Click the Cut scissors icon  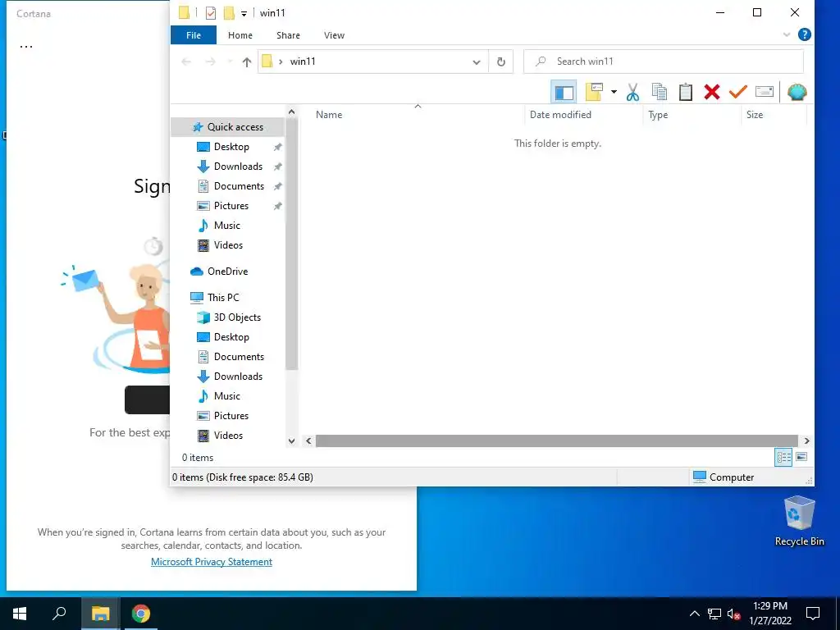[632, 92]
